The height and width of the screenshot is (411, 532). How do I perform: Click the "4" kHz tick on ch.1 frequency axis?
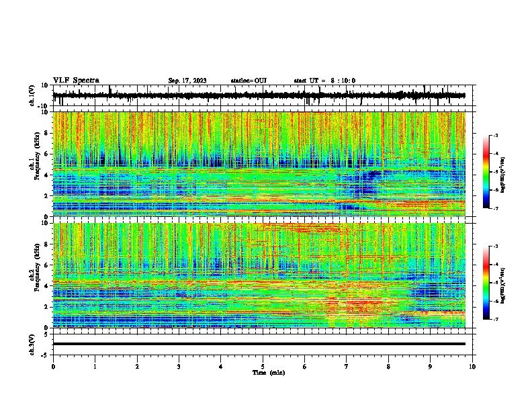pos(46,175)
